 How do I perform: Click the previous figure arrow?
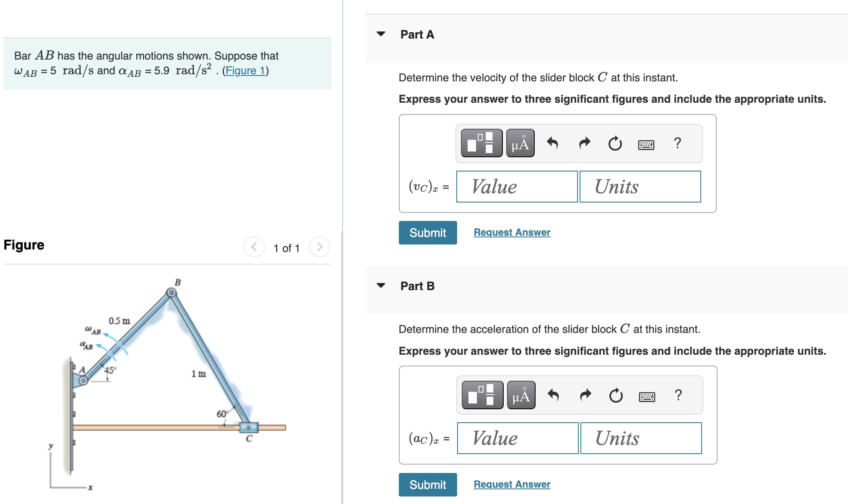254,247
